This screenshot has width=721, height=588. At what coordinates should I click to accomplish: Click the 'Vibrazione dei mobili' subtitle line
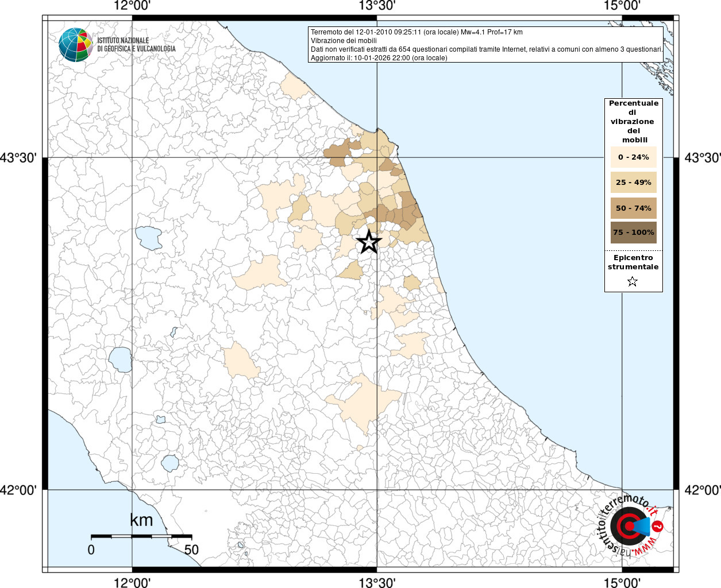point(344,41)
